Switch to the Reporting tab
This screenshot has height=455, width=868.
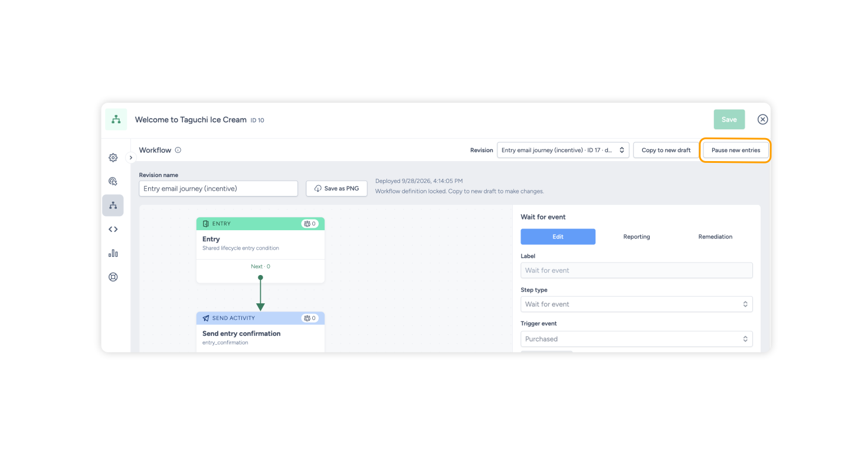tap(637, 237)
